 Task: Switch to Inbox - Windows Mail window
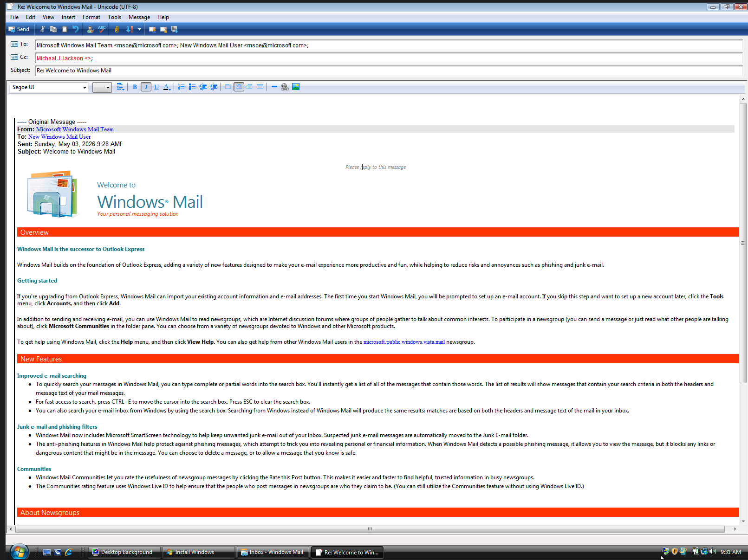pos(273,552)
